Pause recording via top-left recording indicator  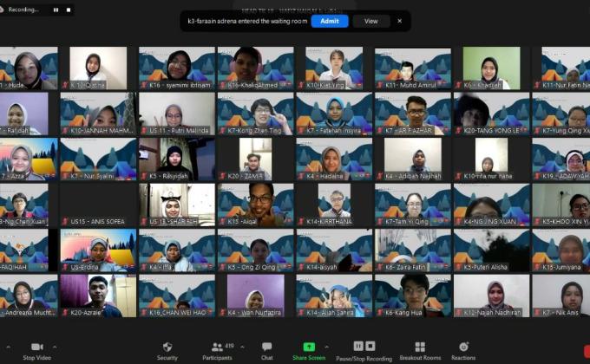56,10
